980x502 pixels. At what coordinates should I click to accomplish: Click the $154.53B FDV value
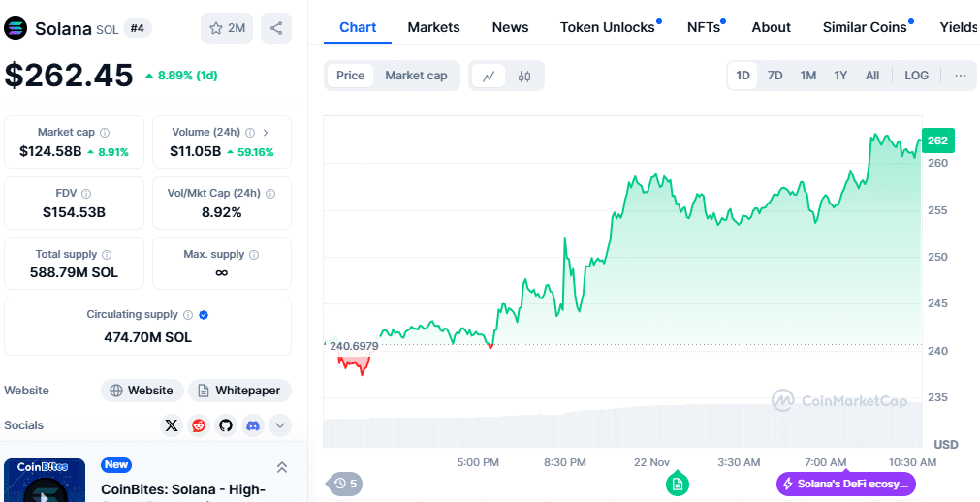point(74,212)
